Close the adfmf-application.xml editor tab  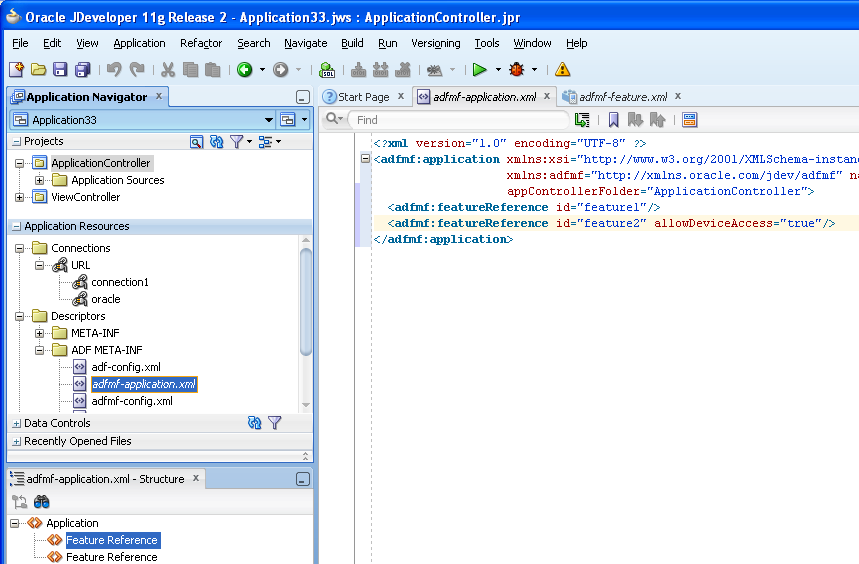tap(547, 96)
